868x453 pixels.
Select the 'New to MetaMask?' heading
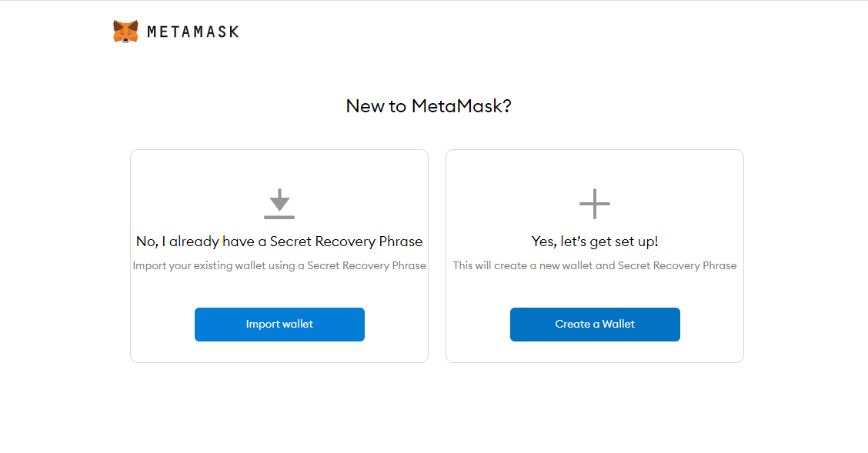[x=429, y=105]
